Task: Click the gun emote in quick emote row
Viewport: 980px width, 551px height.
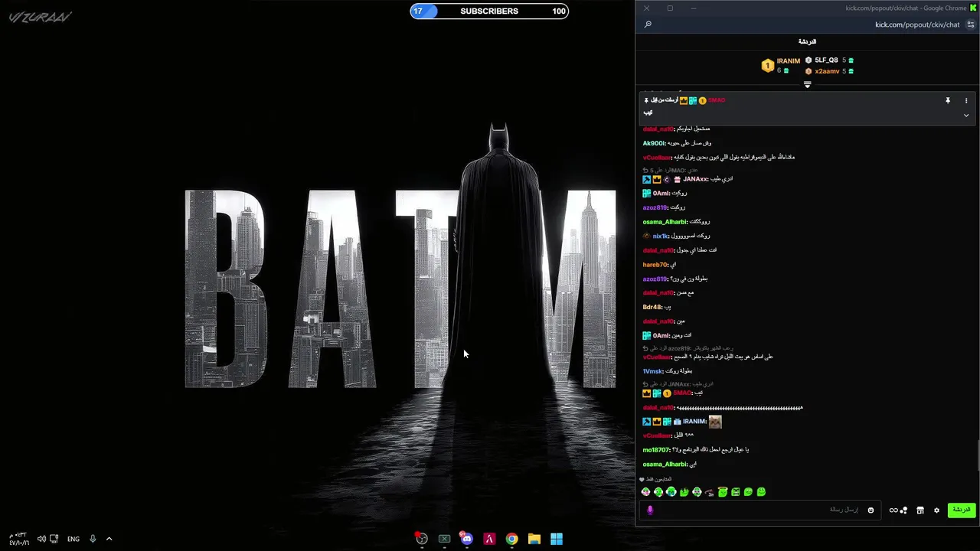Action: pos(710,492)
